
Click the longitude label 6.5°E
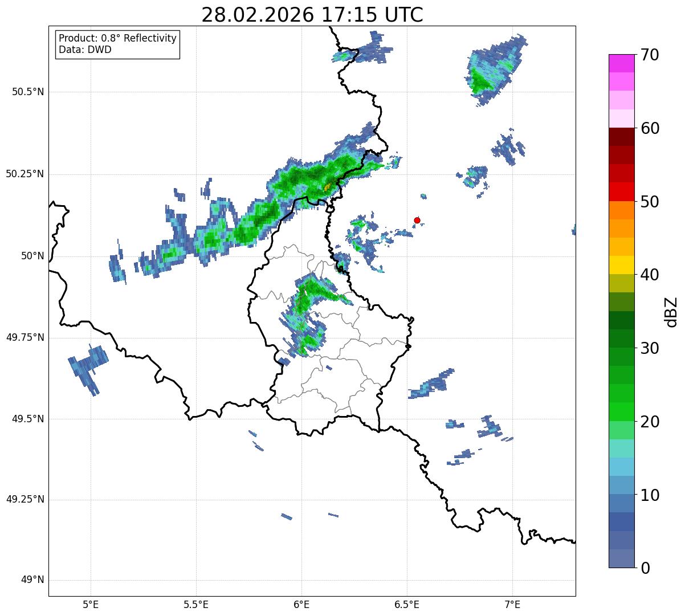(x=407, y=604)
